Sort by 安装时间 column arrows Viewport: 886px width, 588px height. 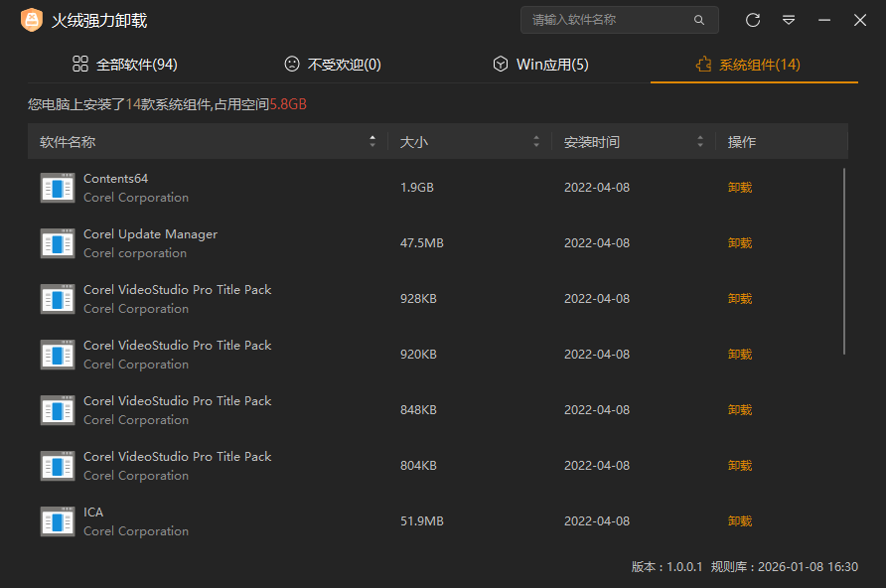(700, 141)
